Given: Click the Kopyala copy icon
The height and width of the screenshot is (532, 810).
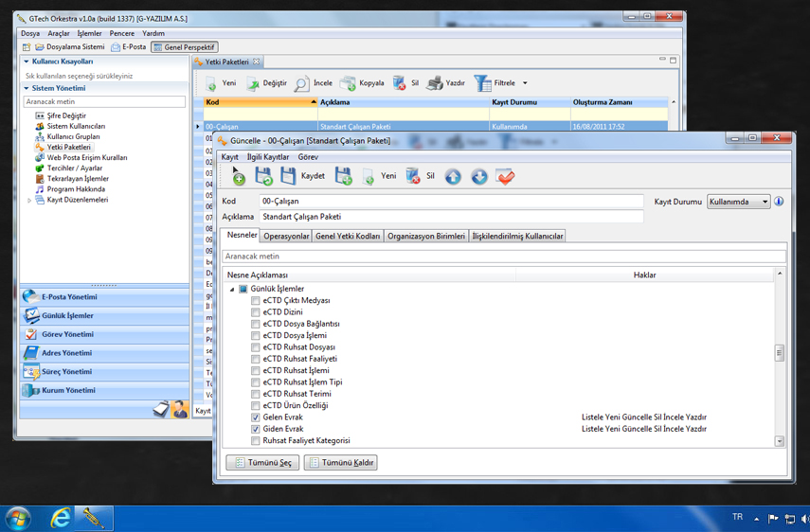Looking at the screenshot, I should (x=349, y=83).
